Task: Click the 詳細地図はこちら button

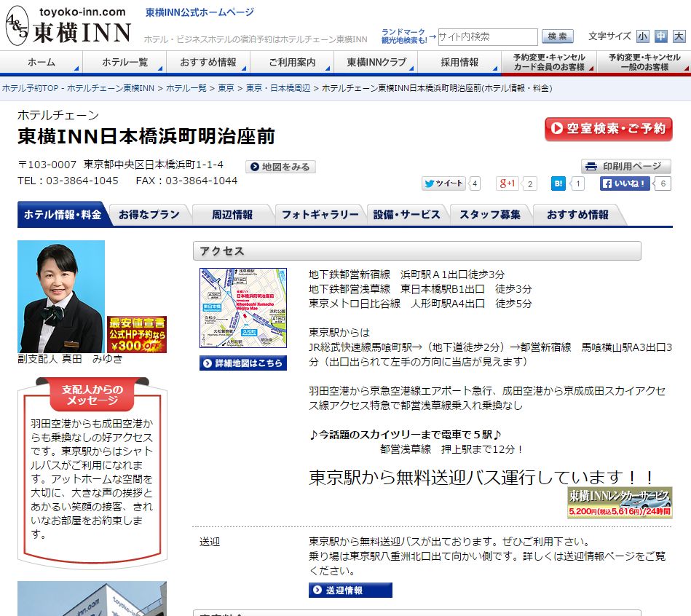Action: (242, 363)
